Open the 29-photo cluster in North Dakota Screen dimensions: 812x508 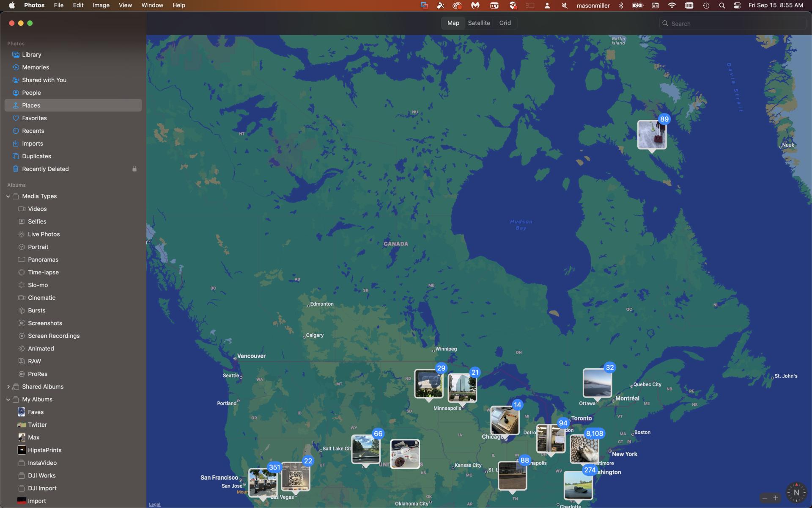[x=429, y=384]
